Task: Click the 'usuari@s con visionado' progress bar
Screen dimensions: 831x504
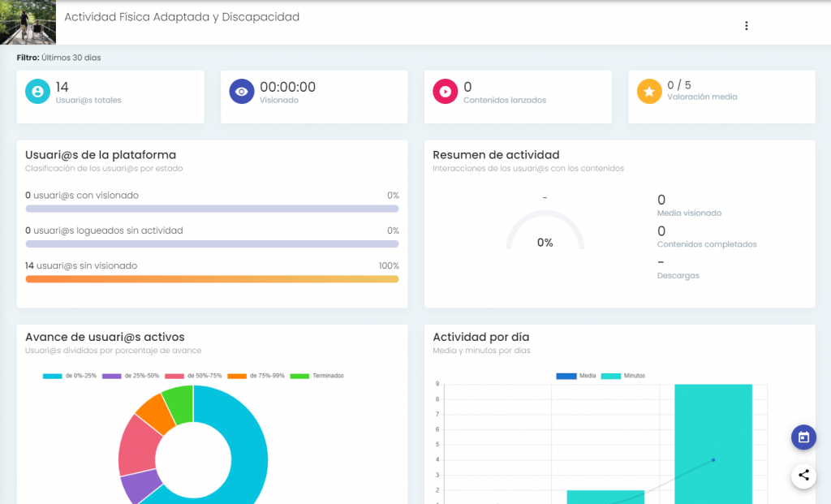Action: (x=212, y=209)
